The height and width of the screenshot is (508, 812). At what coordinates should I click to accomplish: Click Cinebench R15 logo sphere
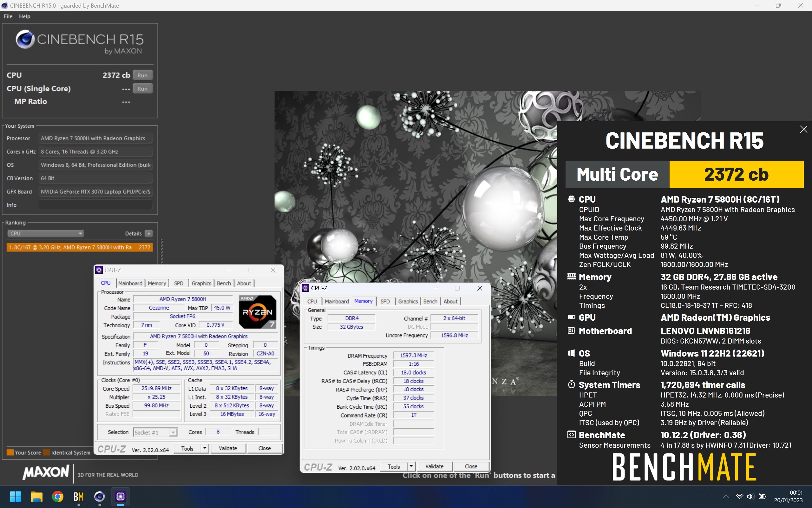click(25, 39)
